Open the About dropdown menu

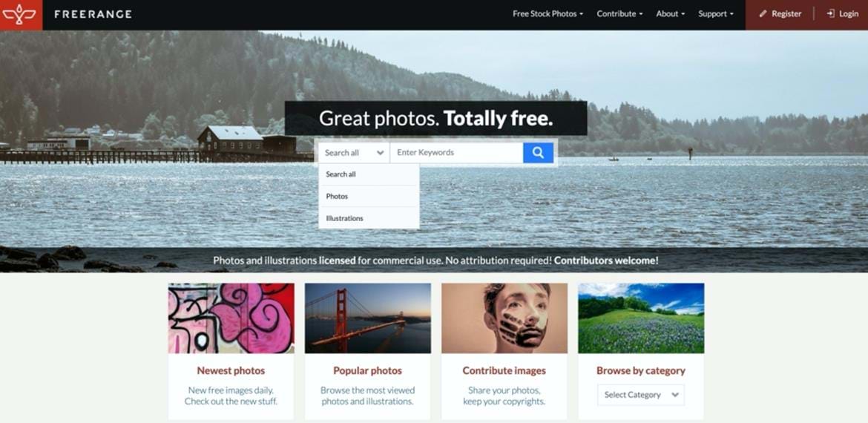coord(671,14)
